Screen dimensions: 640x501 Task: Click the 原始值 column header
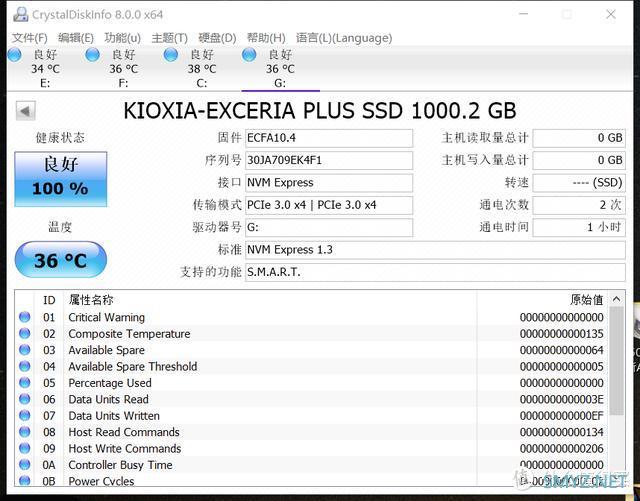[543, 300]
